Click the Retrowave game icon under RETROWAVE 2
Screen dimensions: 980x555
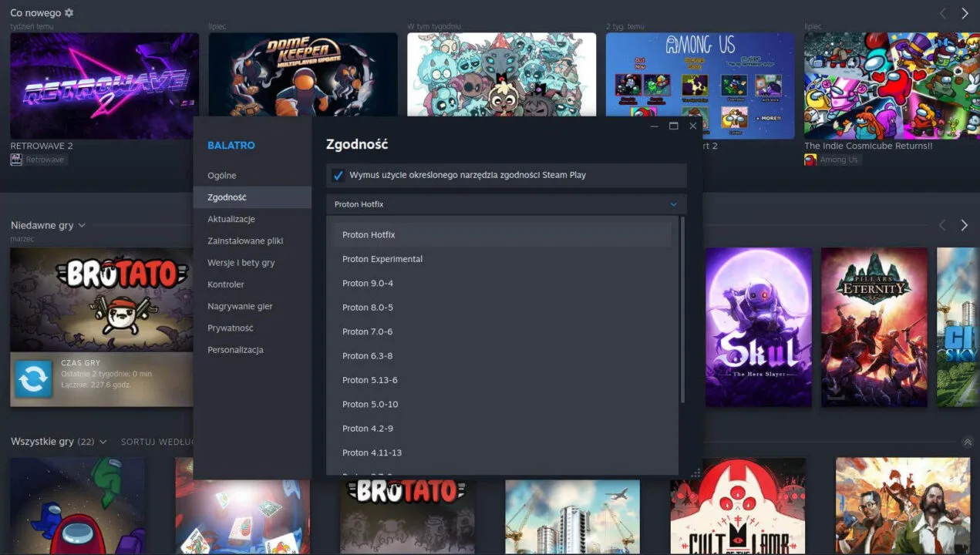pos(16,160)
